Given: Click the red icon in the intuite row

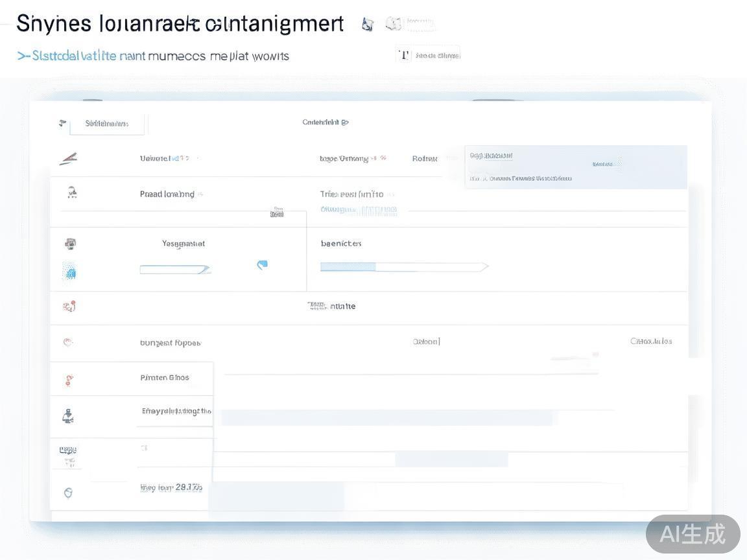Looking at the screenshot, I should [x=69, y=306].
